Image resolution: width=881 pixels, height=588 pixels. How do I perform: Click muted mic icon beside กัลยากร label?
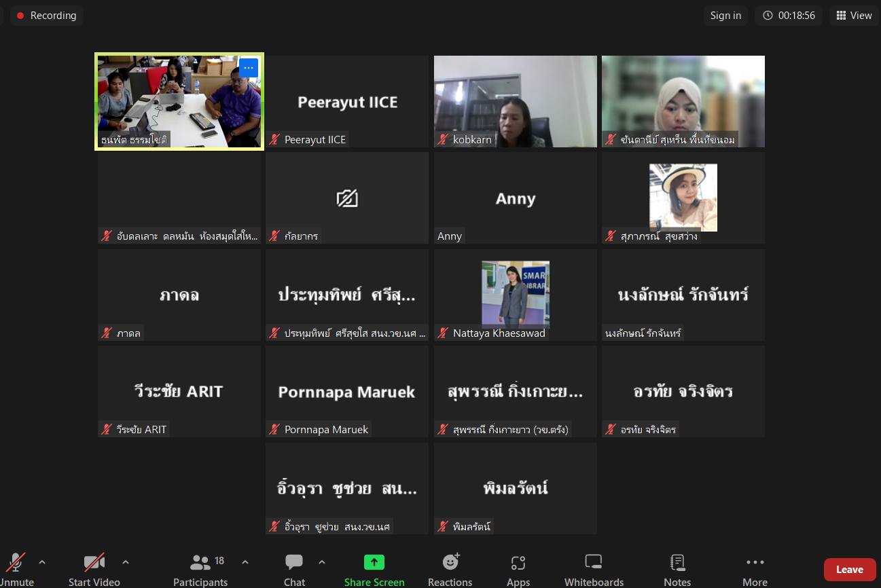coord(275,236)
